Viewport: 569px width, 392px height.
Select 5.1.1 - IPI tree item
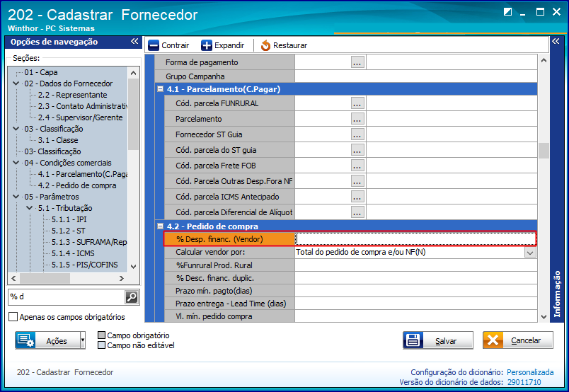[69, 219]
